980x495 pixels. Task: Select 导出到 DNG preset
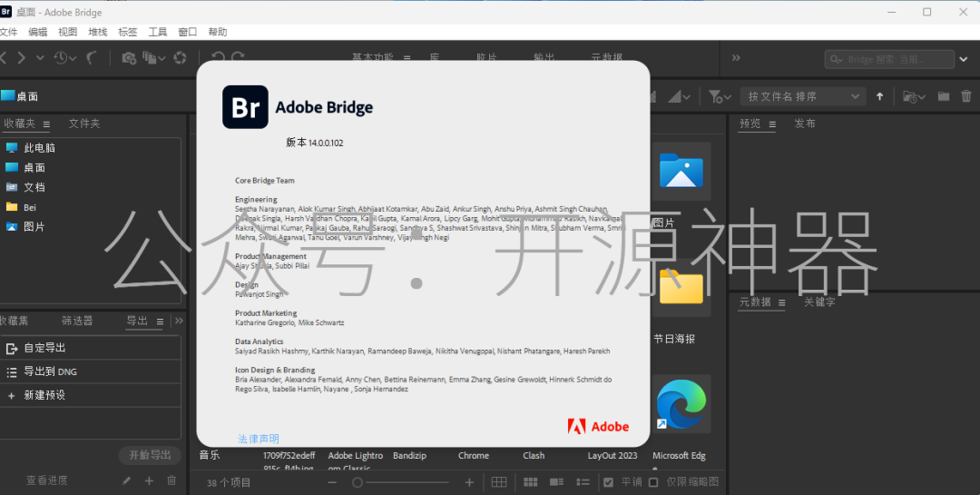[x=91, y=371]
